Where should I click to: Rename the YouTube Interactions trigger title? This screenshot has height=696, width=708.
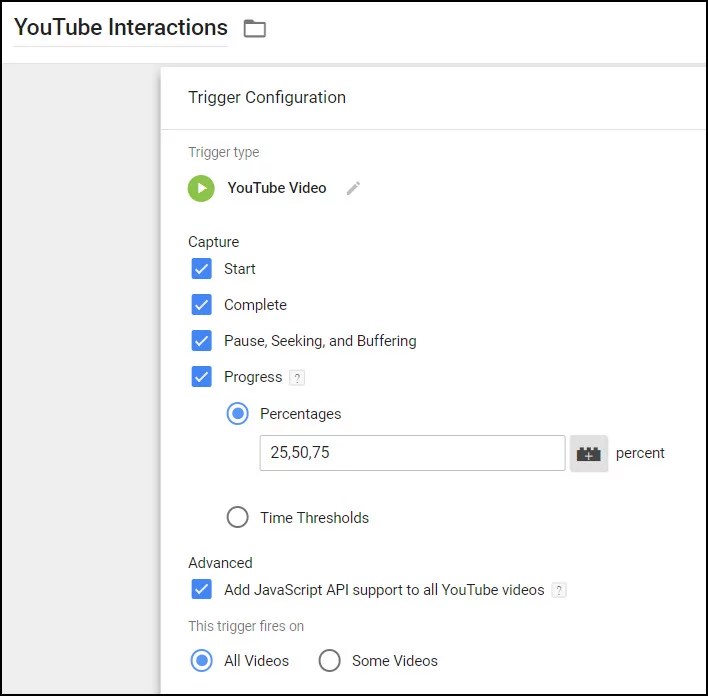click(121, 28)
